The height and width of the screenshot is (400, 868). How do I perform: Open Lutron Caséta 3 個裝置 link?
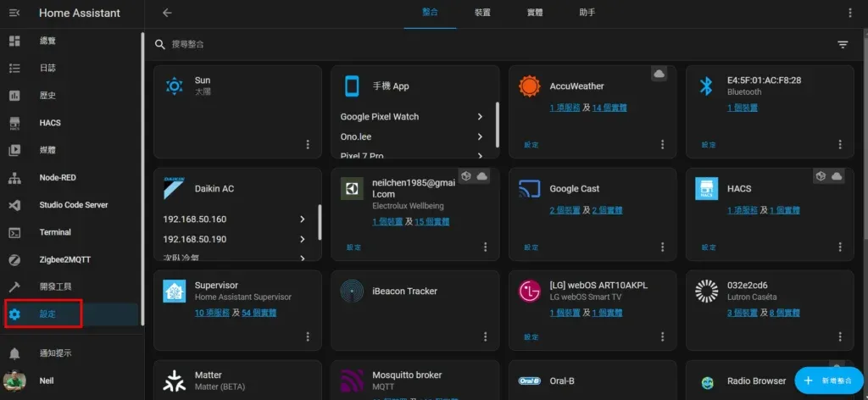click(x=743, y=314)
